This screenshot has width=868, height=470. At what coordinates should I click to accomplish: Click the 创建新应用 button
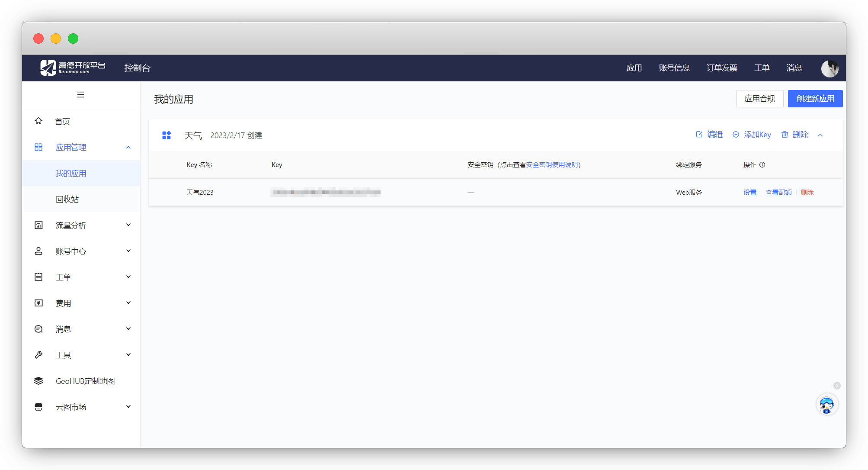(815, 99)
